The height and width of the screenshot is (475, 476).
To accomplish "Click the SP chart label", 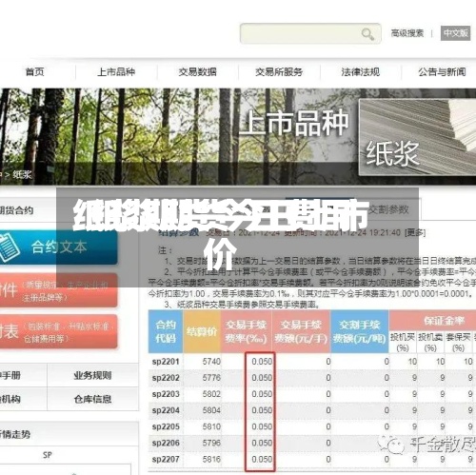I will coord(48,455).
